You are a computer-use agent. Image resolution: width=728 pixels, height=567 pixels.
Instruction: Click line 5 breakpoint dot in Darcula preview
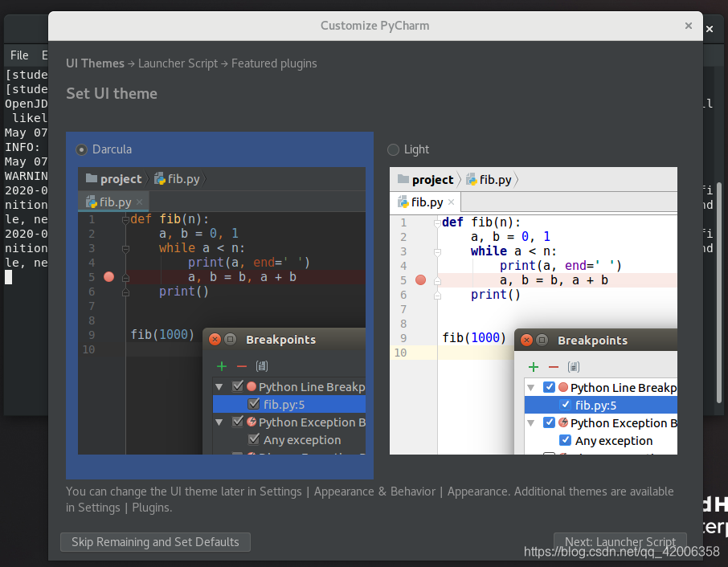click(x=109, y=277)
